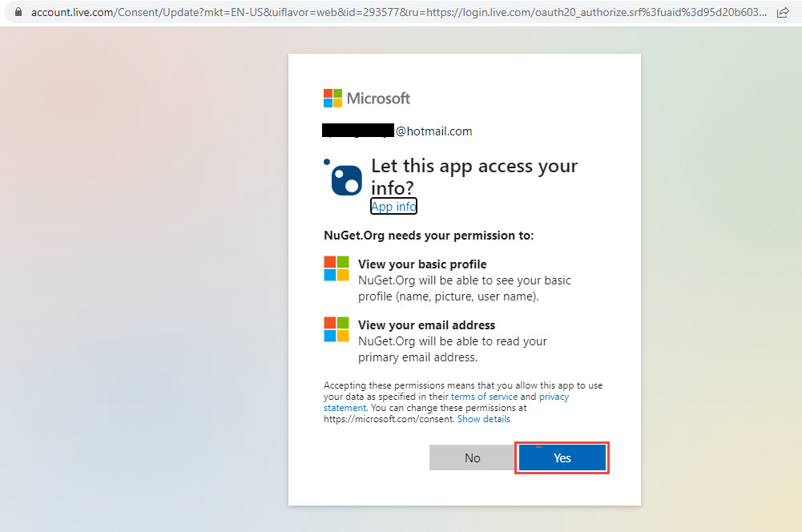Click the Microsoft four-square logo
Screen dimensions: 802x532
(332, 98)
